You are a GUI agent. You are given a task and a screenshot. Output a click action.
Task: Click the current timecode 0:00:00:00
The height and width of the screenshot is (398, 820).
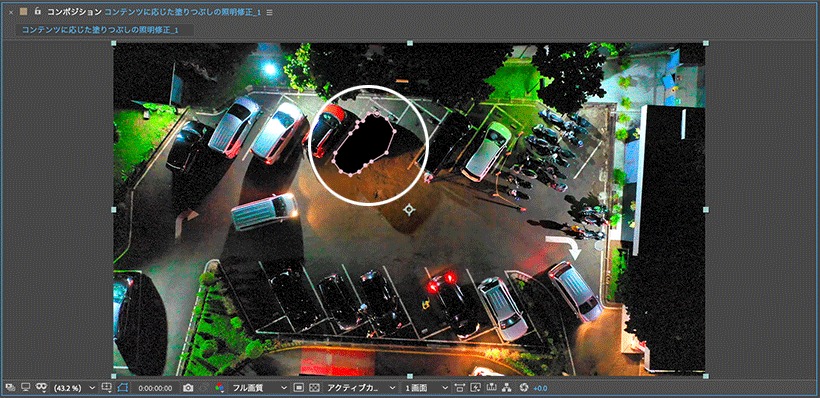pos(155,388)
